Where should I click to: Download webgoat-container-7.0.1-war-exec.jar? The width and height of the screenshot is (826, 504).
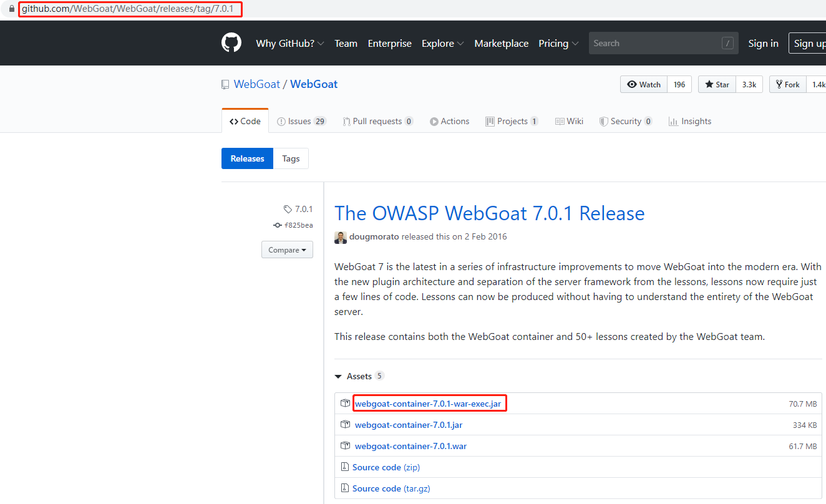(428, 404)
